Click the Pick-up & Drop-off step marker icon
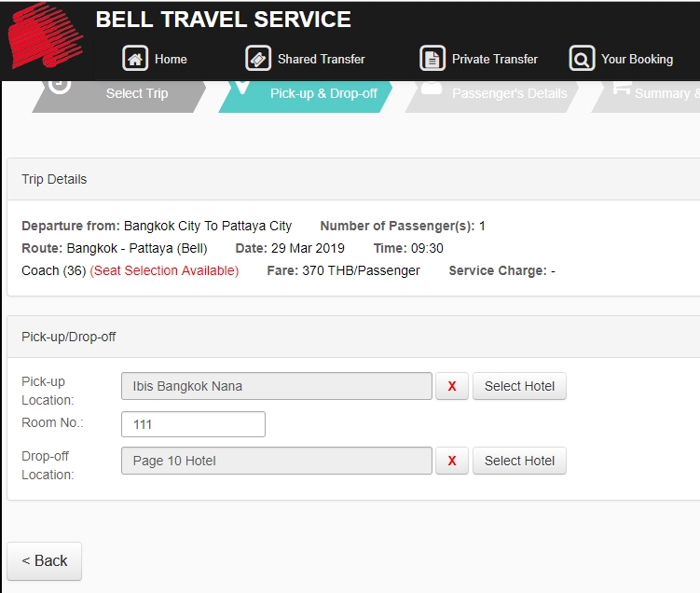The width and height of the screenshot is (700, 593). (241, 88)
